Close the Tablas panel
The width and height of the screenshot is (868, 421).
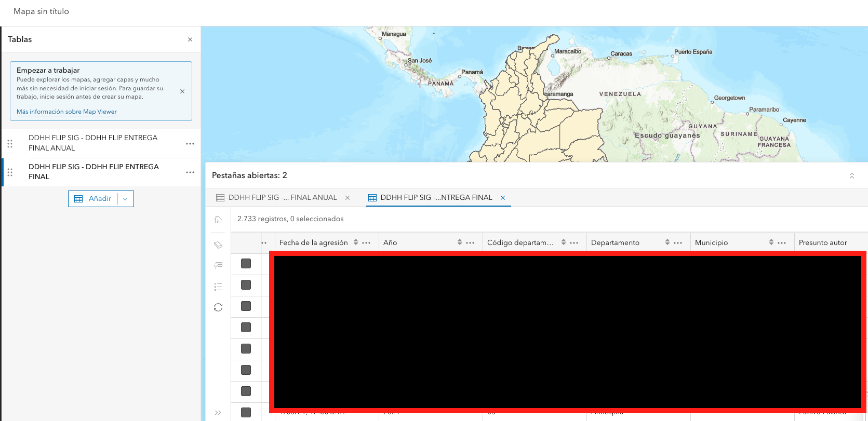(190, 39)
